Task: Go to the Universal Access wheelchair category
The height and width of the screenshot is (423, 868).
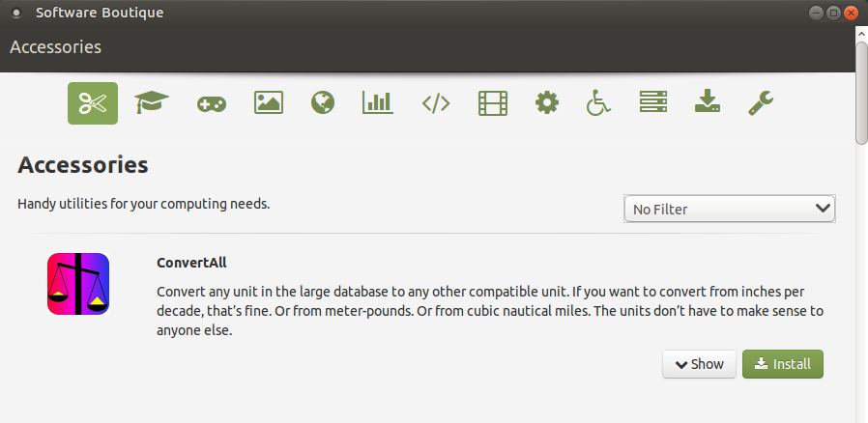Action: pyautogui.click(x=599, y=102)
